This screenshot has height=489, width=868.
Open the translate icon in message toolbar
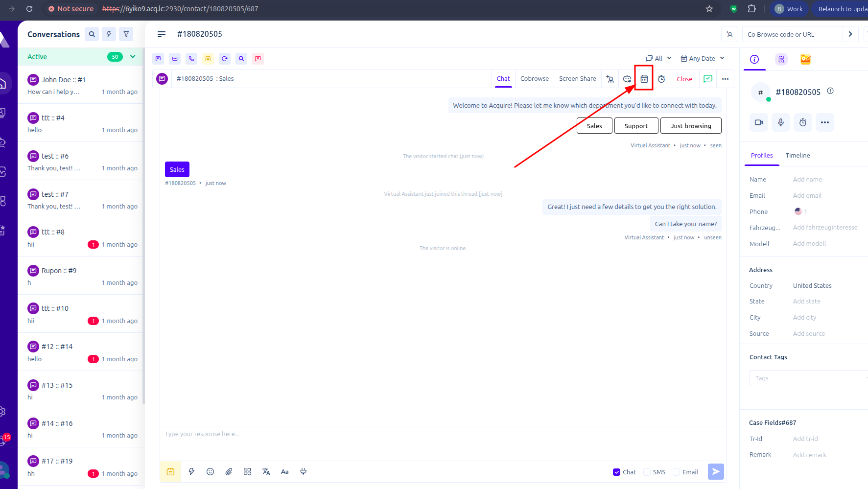pos(266,472)
